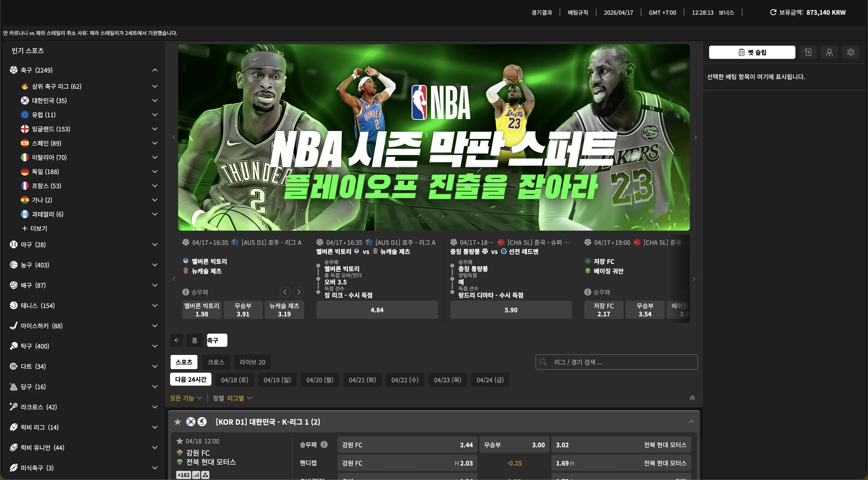Click the magnifier icon in the search box
868x480 pixels.
click(543, 362)
